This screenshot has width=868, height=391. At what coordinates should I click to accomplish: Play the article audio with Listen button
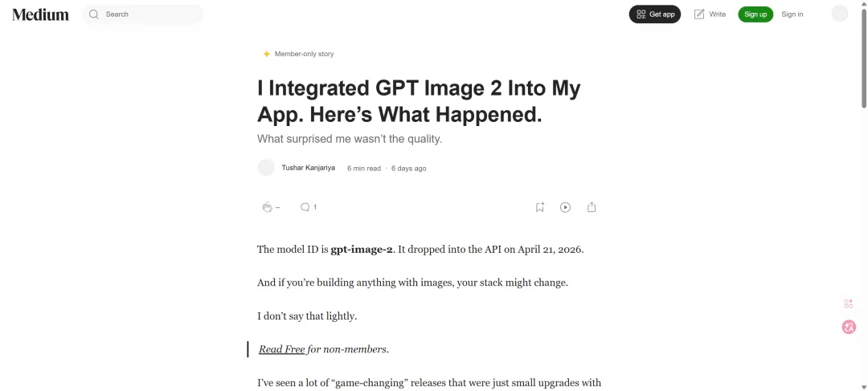pos(565,207)
